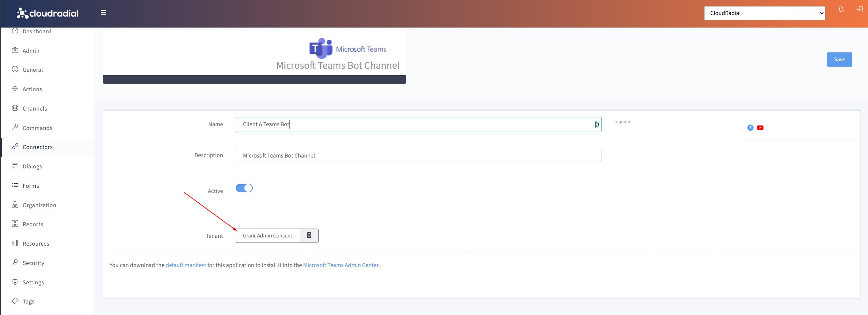Click the Resources book icon
The height and width of the screenshot is (315, 868).
15,243
